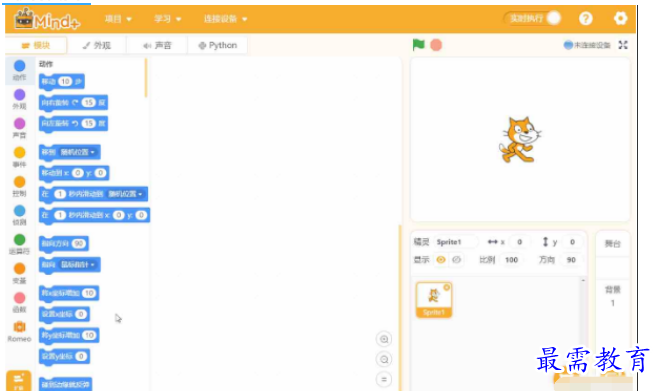The width and height of the screenshot is (658, 391).
Task: Zoom in the script workspace
Action: pyautogui.click(x=384, y=339)
